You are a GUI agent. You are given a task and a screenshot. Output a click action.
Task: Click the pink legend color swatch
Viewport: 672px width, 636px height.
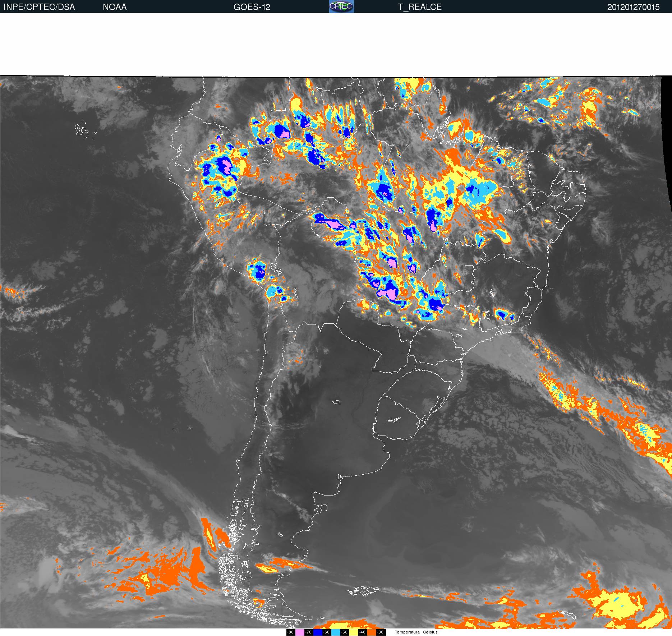click(300, 632)
